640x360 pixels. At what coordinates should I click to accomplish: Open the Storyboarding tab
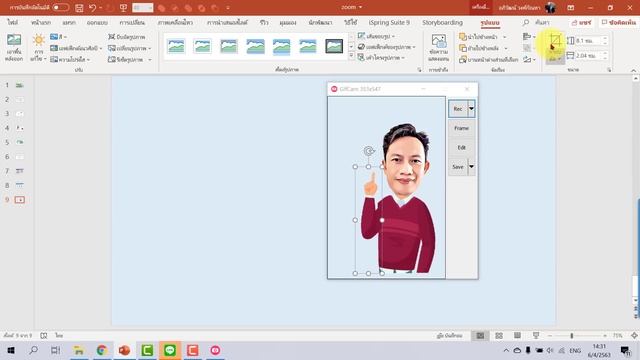442,23
